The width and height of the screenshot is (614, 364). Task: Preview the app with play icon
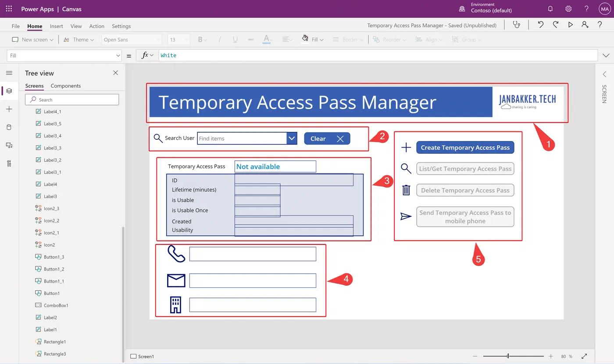(570, 25)
